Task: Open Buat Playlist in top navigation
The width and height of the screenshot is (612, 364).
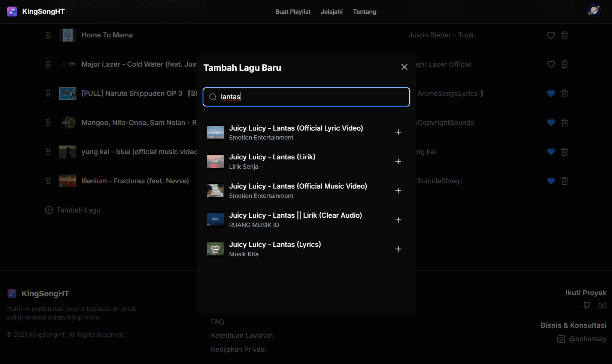Action: click(x=293, y=12)
